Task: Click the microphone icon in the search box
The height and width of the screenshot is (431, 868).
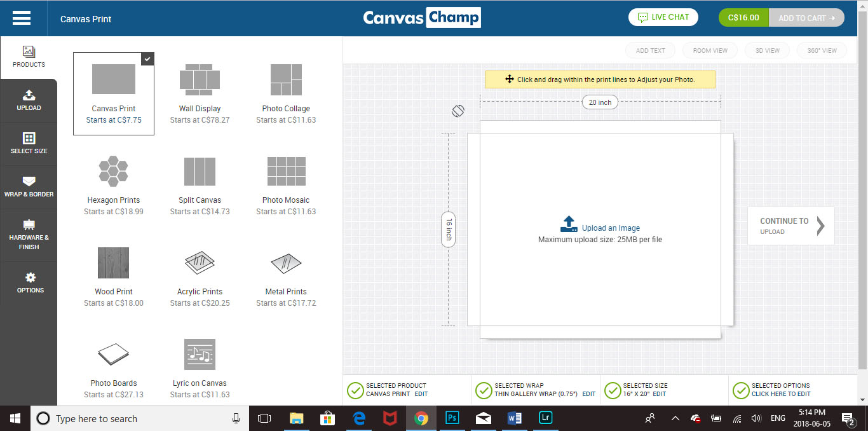Action: point(236,418)
